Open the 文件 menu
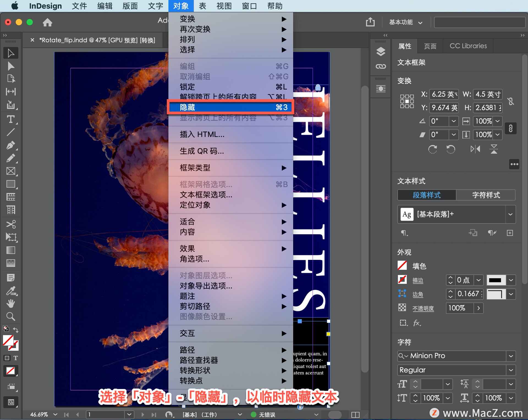The image size is (528, 420). click(79, 6)
